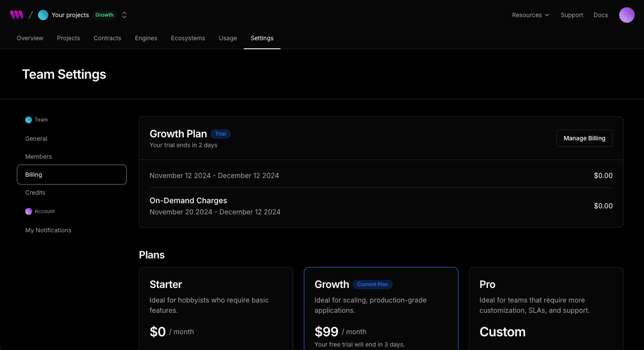Image resolution: width=644 pixels, height=350 pixels.
Task: Go to My Notifications settings
Action: click(48, 230)
